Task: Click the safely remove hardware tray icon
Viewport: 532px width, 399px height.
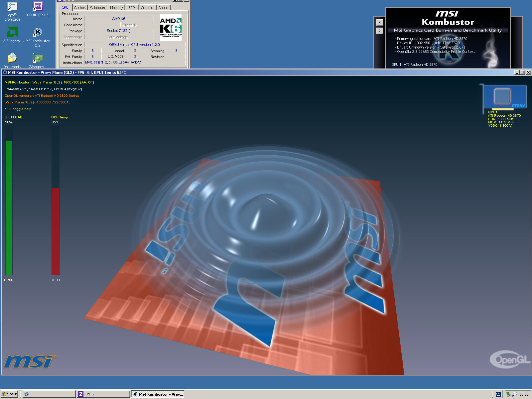Action: point(508,394)
